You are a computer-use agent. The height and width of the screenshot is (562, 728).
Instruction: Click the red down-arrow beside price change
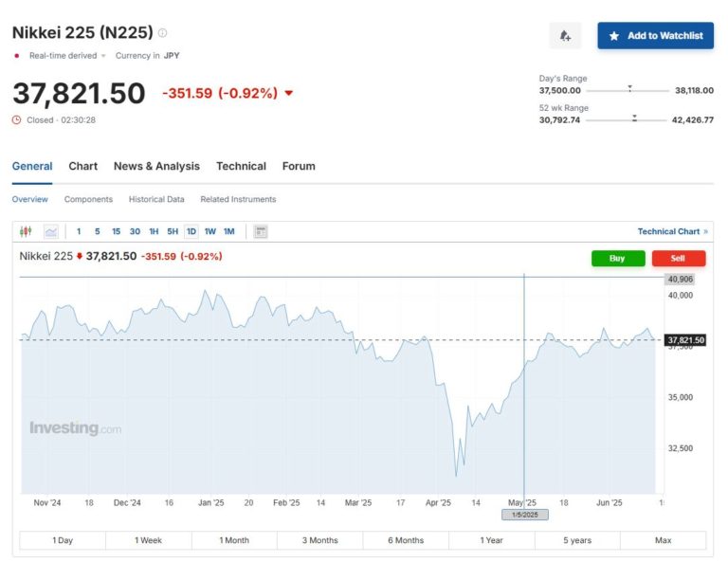[x=288, y=93]
